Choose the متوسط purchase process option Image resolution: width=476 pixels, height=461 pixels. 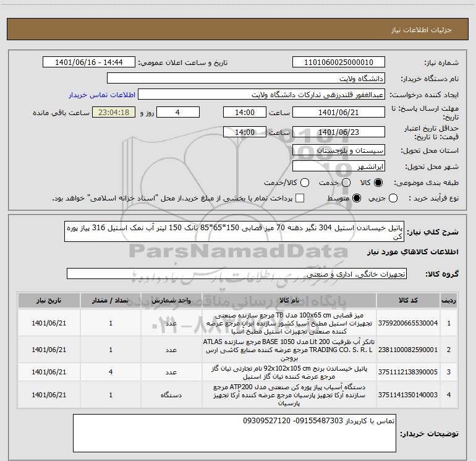coord(357,198)
